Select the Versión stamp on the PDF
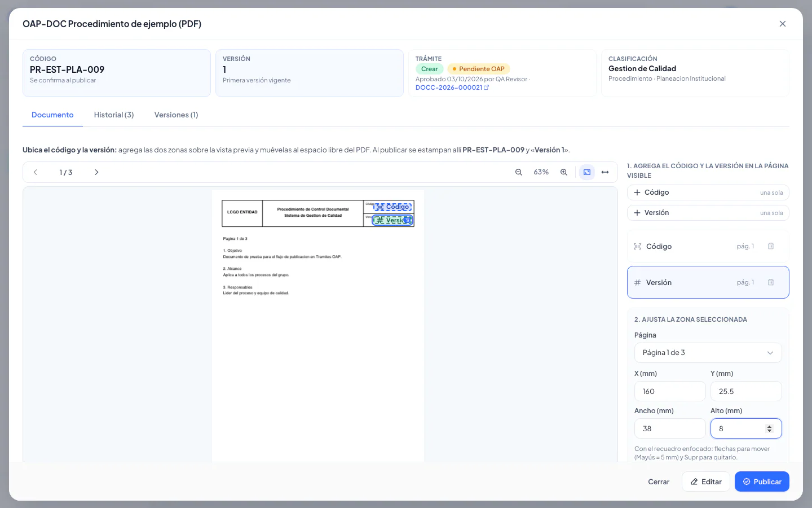 pos(392,220)
